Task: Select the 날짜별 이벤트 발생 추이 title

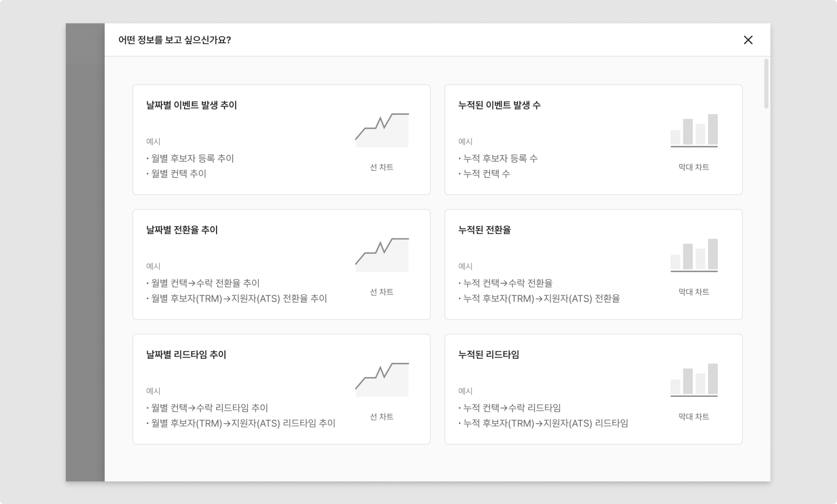Action: 191,105
